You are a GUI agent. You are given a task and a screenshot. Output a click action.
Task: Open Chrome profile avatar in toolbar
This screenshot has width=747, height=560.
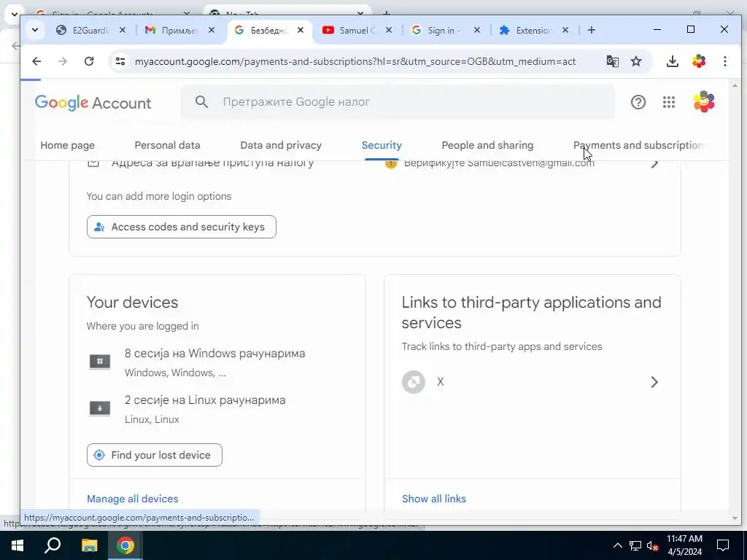(x=699, y=61)
